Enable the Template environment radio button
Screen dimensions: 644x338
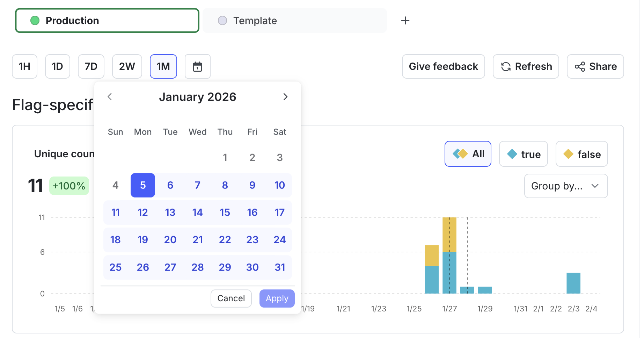point(222,20)
